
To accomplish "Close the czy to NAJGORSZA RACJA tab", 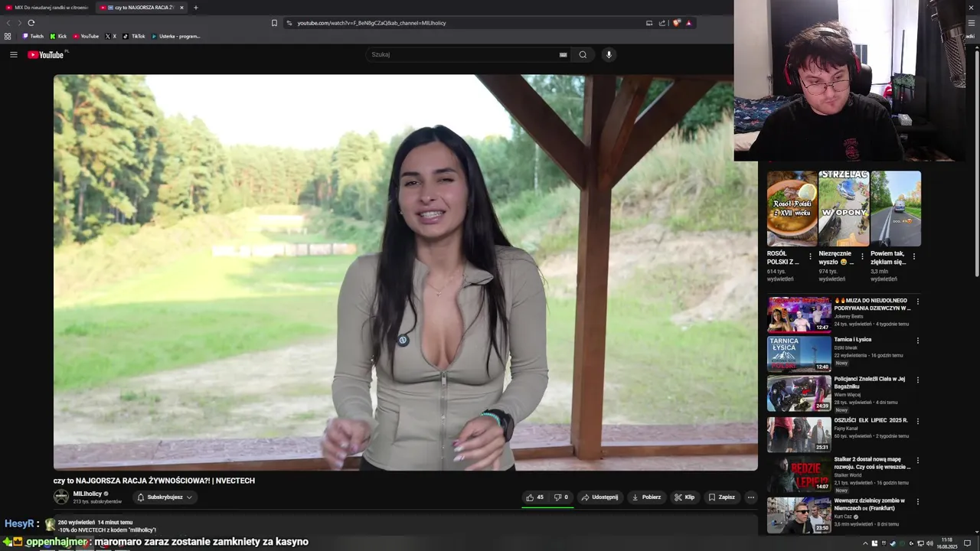I will coord(181,8).
